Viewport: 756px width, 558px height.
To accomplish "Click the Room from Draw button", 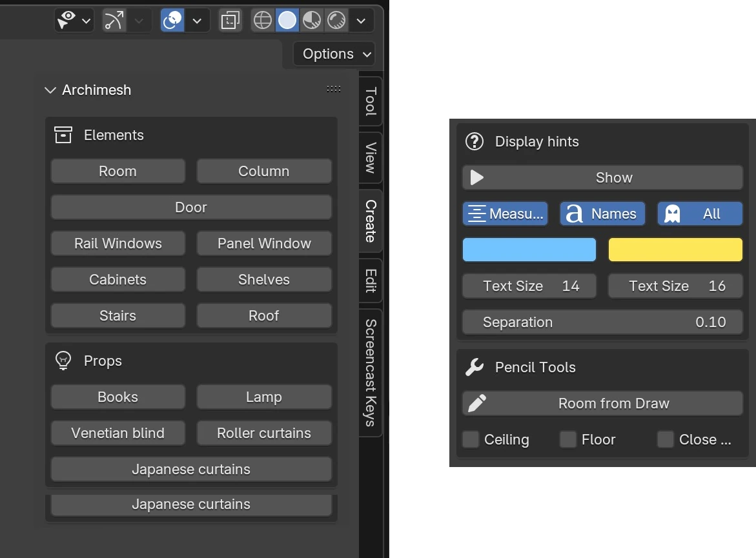I will [602, 403].
